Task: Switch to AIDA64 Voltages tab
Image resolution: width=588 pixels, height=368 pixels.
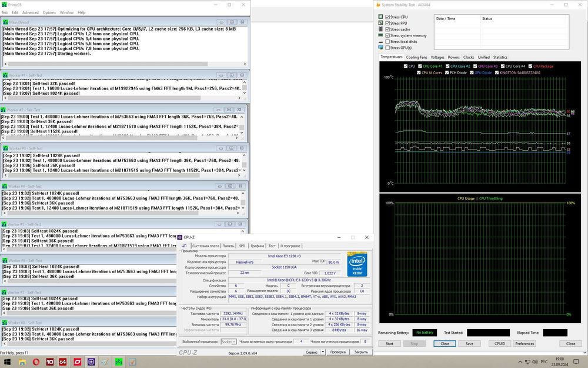Action: click(437, 57)
